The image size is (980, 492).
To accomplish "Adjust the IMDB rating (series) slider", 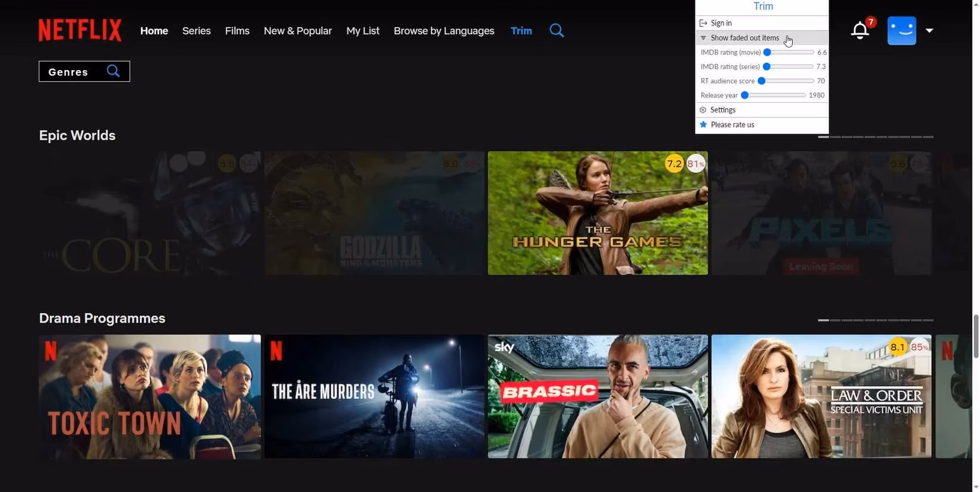I will point(788,67).
